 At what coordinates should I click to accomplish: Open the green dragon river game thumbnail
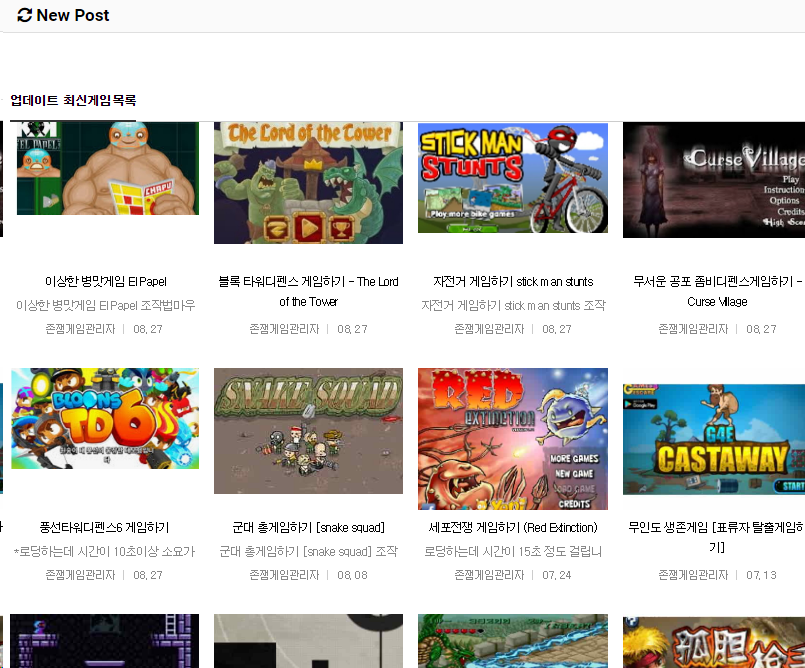pos(512,641)
